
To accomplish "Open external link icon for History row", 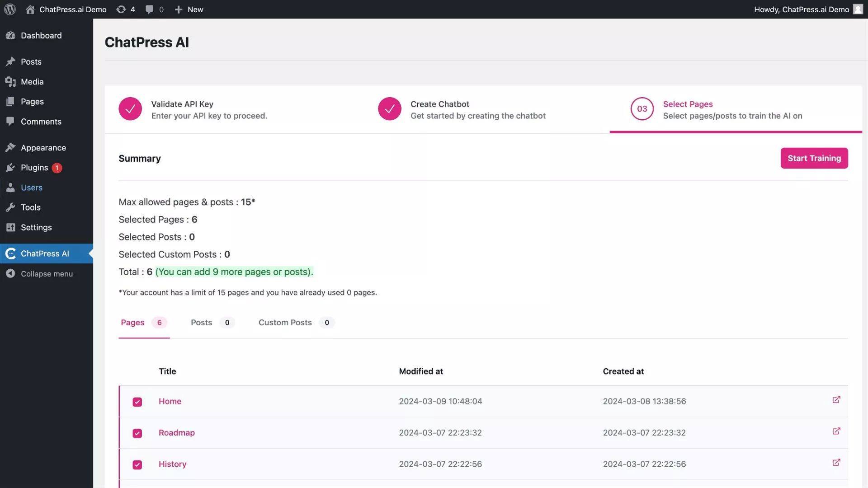I will [836, 463].
